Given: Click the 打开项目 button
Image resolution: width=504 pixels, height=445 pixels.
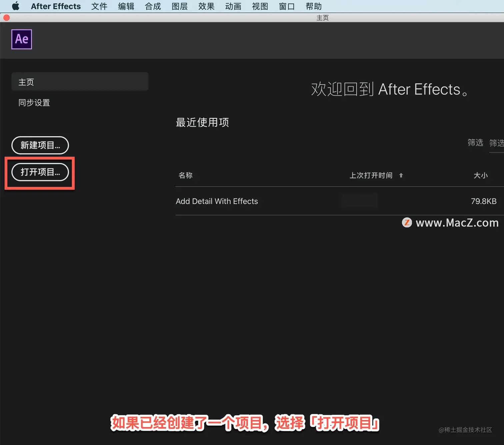Looking at the screenshot, I should pos(40,172).
